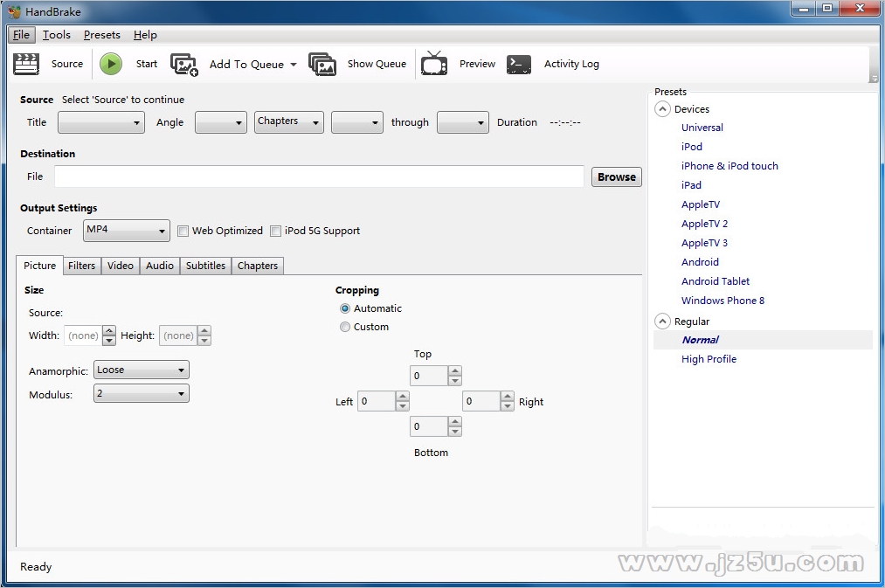Switch to the Filters tab
885x588 pixels.
82,266
